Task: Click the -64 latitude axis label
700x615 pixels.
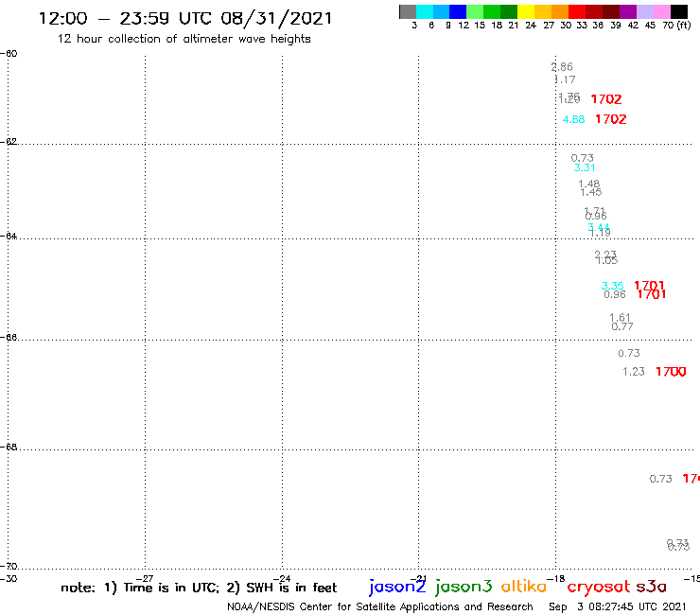Action: coord(9,236)
